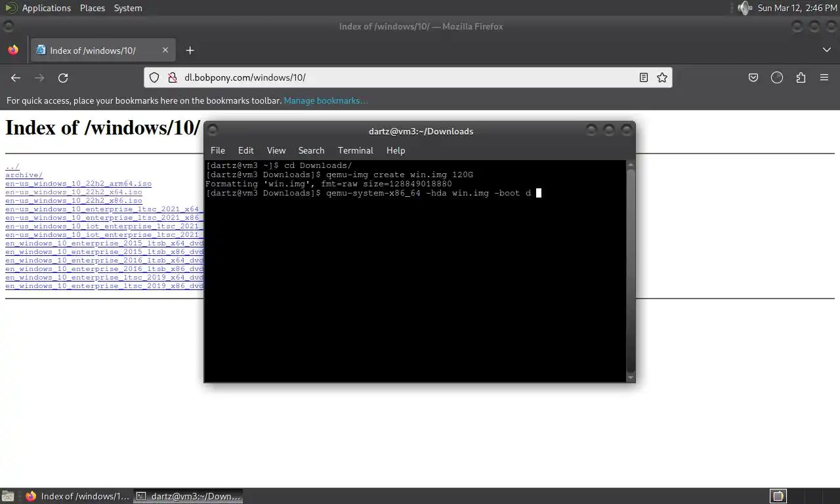Viewport: 840px width, 504px height.
Task: Open Save to Pocket icon
Action: (x=753, y=77)
